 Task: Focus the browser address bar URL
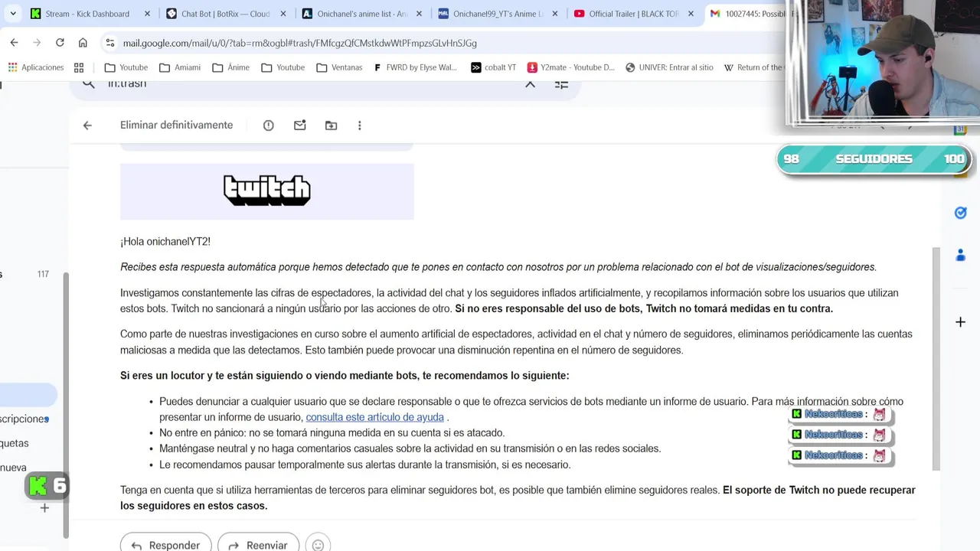pyautogui.click(x=299, y=43)
